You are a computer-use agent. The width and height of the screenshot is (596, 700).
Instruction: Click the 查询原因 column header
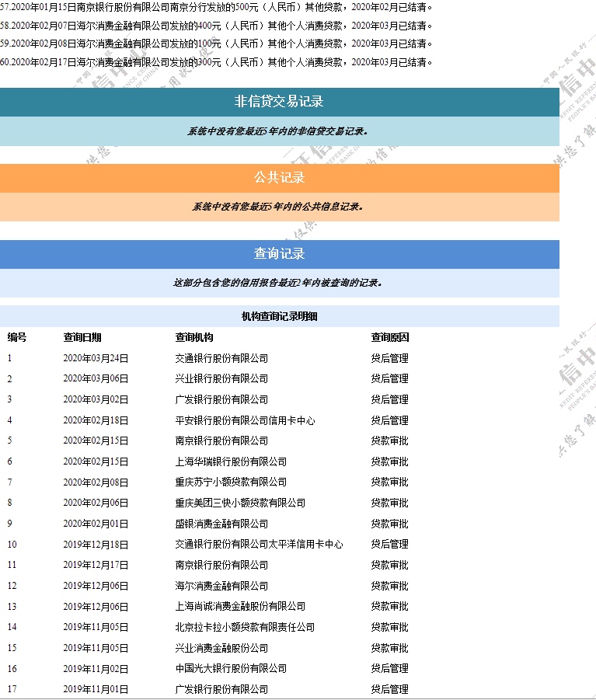tap(390, 337)
